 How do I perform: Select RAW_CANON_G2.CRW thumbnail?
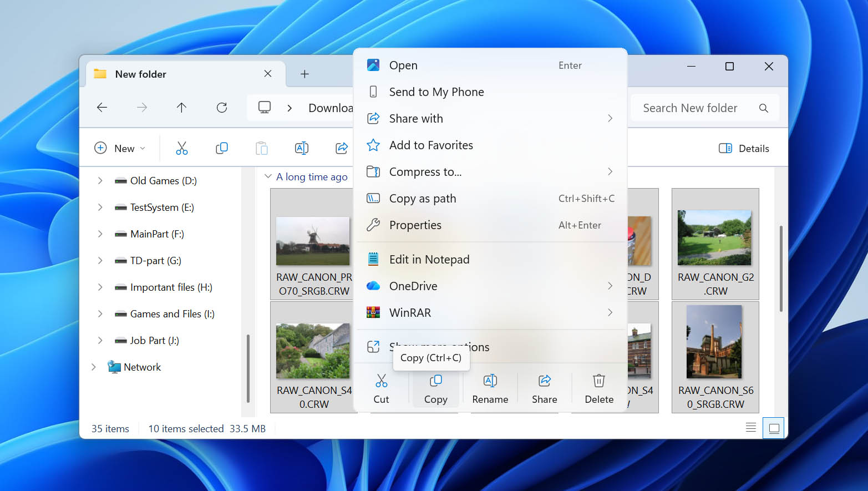pos(715,244)
